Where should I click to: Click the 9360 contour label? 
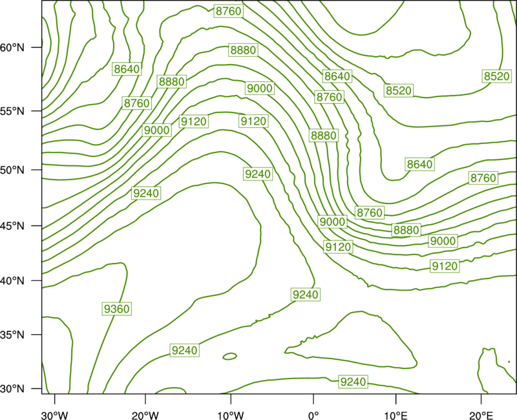click(117, 309)
